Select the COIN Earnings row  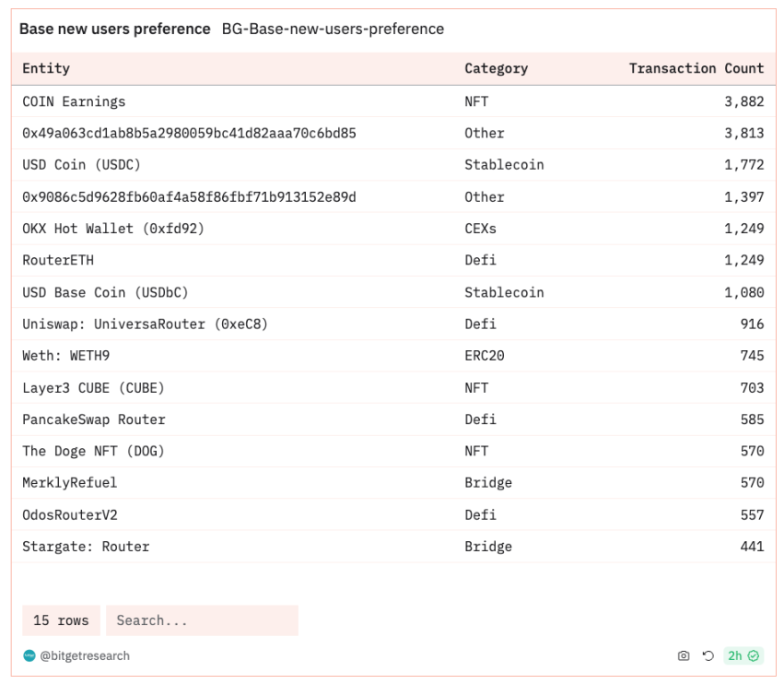[x=393, y=101]
